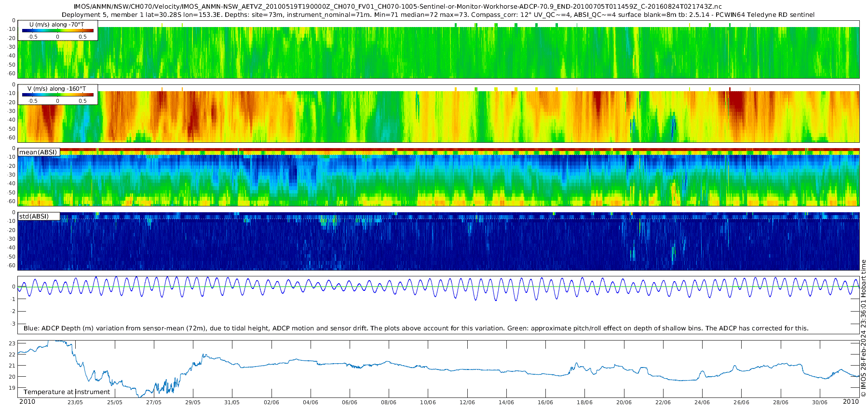Click the 20/06 date tick label
The height and width of the screenshot is (410, 868).
(624, 402)
